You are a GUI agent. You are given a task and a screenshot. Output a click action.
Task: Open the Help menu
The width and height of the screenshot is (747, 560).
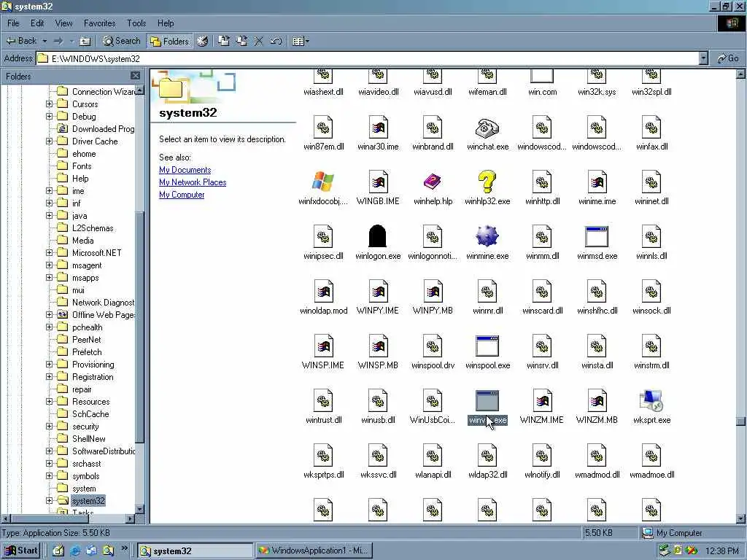[x=166, y=23]
